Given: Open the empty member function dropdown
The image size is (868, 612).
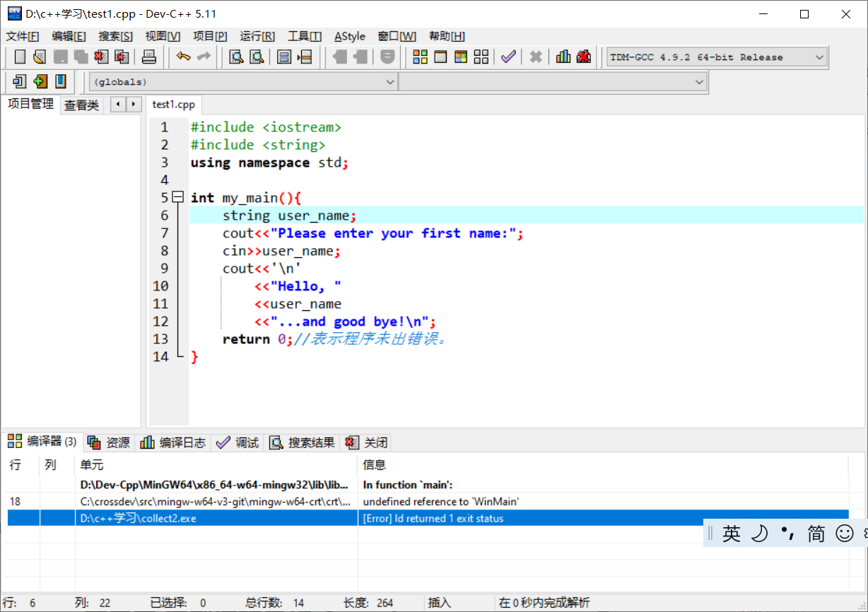Looking at the screenshot, I should [699, 82].
